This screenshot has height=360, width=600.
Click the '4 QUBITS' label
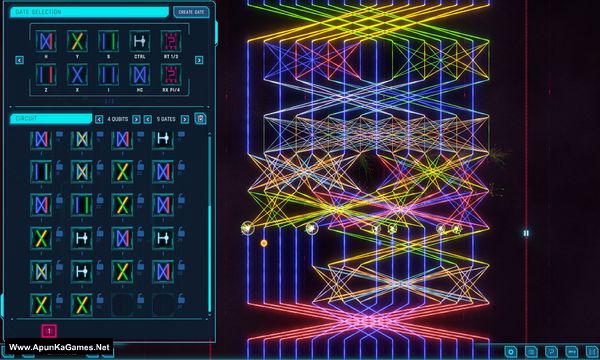pos(117,119)
